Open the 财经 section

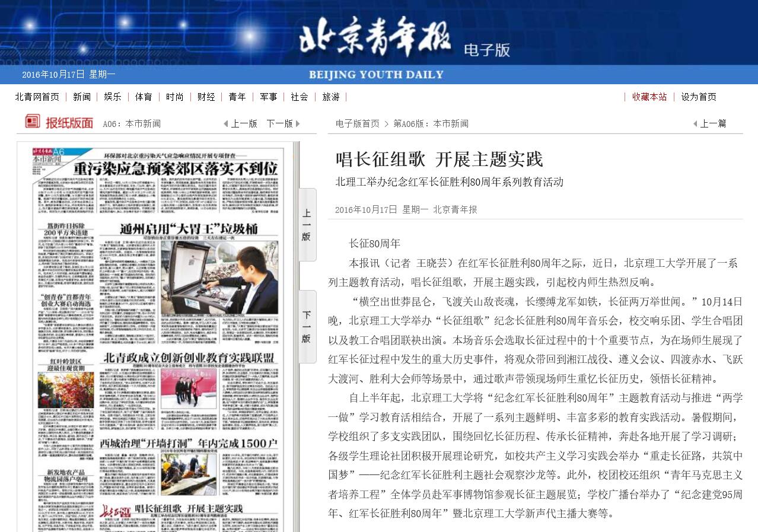pyautogui.click(x=206, y=97)
